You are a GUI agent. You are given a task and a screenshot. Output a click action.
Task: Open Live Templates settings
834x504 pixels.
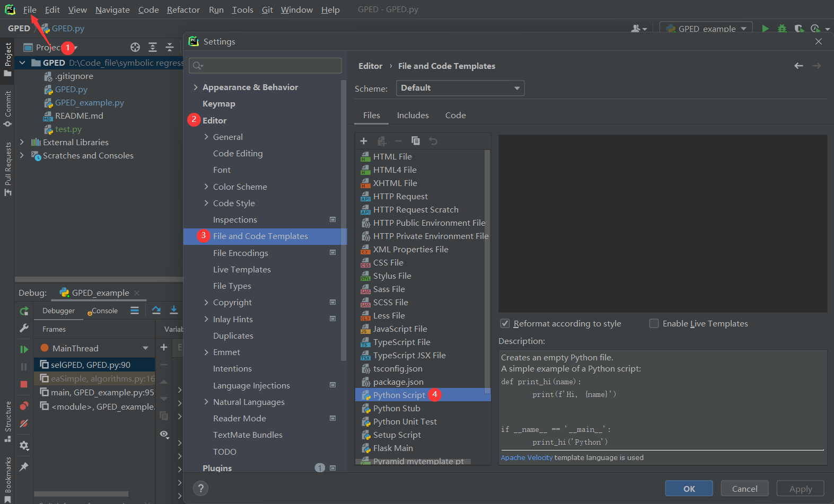(242, 269)
